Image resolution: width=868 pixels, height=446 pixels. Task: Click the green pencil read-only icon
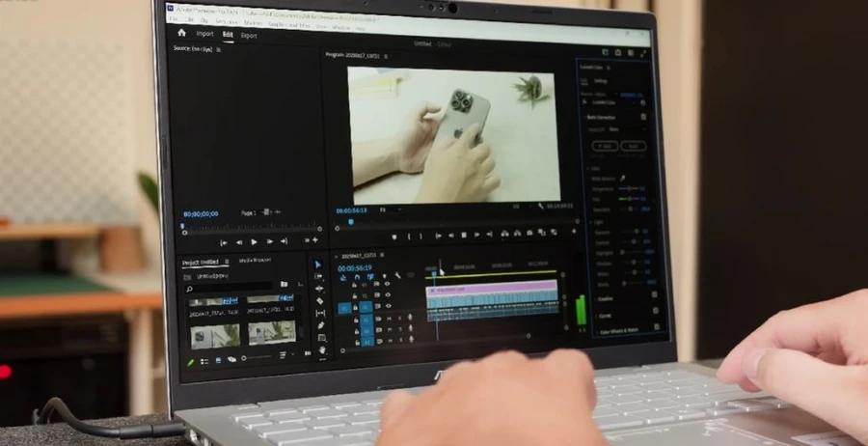(x=190, y=362)
